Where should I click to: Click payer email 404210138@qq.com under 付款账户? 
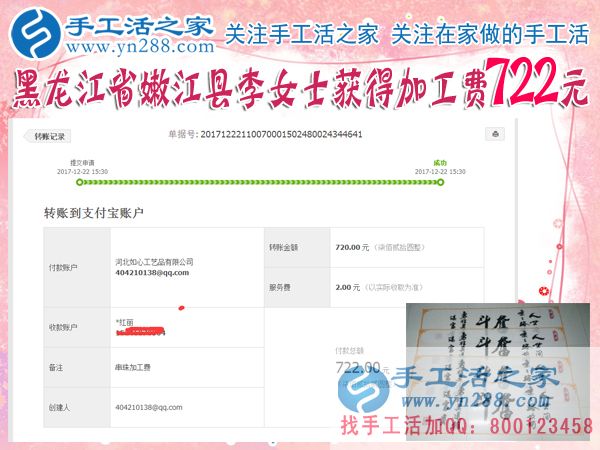[152, 273]
